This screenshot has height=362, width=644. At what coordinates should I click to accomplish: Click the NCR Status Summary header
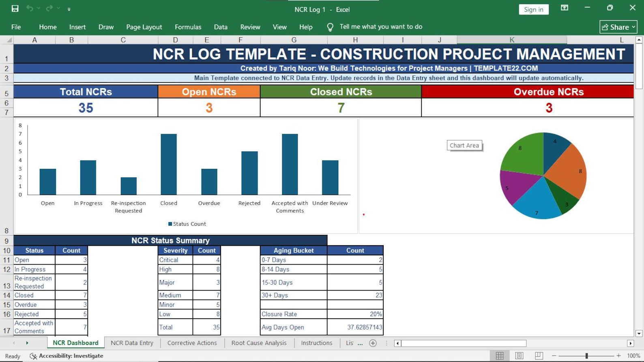[x=170, y=240]
